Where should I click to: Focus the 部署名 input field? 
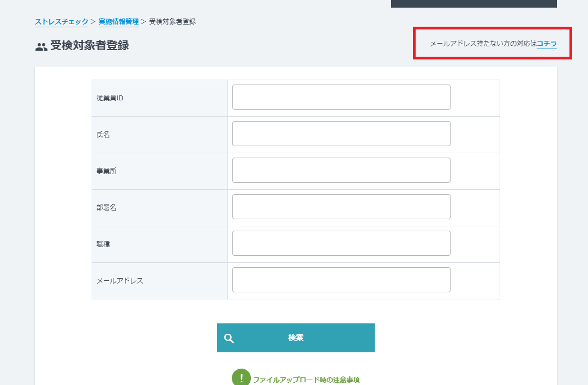[x=341, y=207]
